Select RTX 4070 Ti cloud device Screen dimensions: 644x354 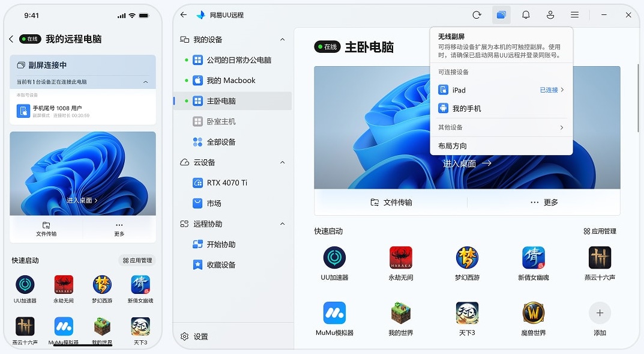(233, 183)
